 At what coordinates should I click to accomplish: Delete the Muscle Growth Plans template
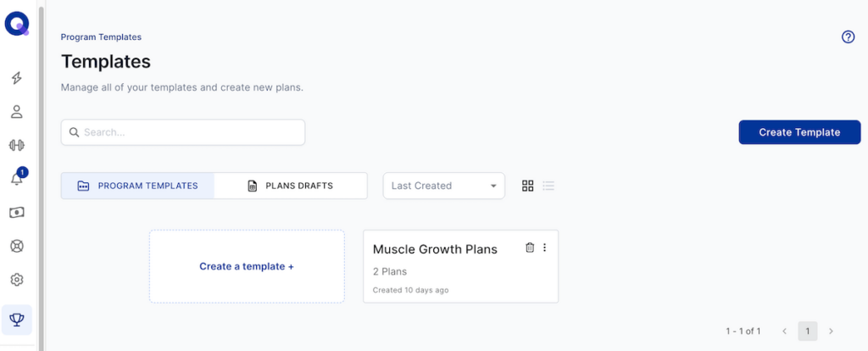pyautogui.click(x=530, y=248)
